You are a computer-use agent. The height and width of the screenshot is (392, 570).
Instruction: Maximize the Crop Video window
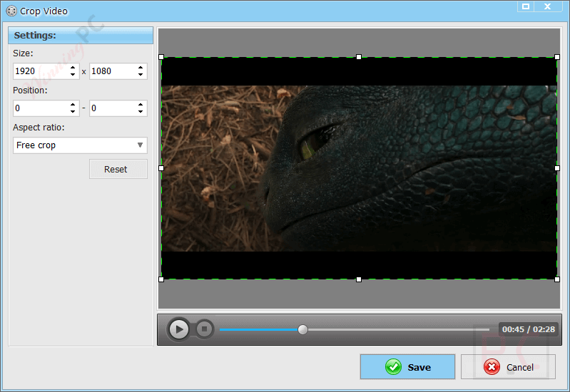pos(526,6)
